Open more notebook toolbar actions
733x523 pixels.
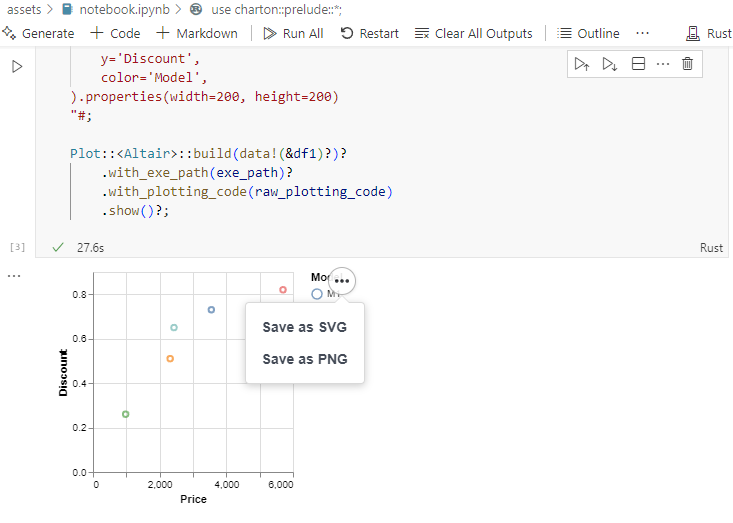click(642, 33)
